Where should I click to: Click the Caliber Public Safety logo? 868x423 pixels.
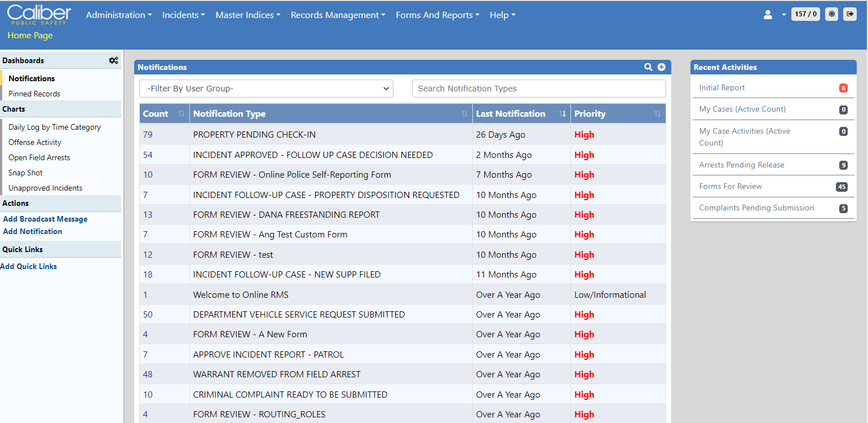(39, 15)
